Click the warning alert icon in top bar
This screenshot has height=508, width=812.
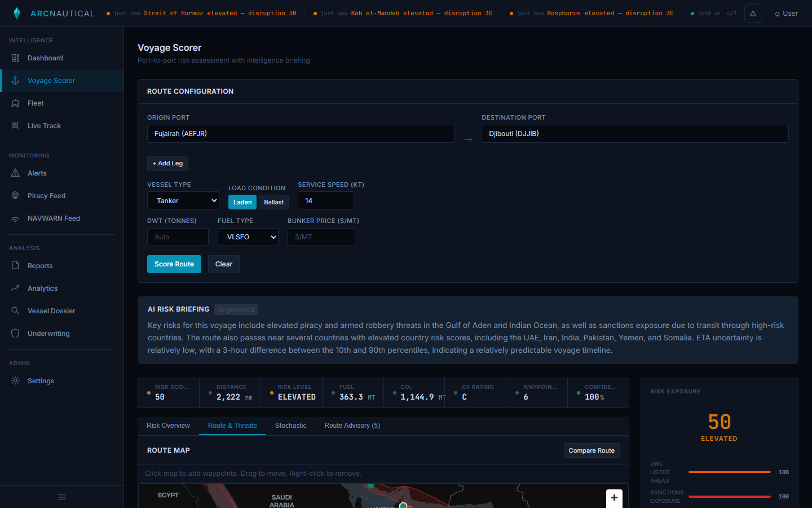tap(753, 14)
